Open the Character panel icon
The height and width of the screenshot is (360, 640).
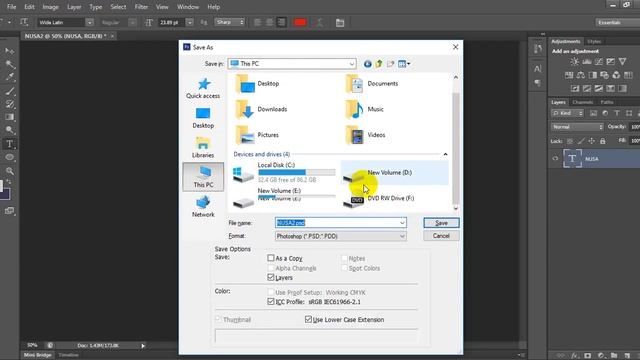coord(538,69)
